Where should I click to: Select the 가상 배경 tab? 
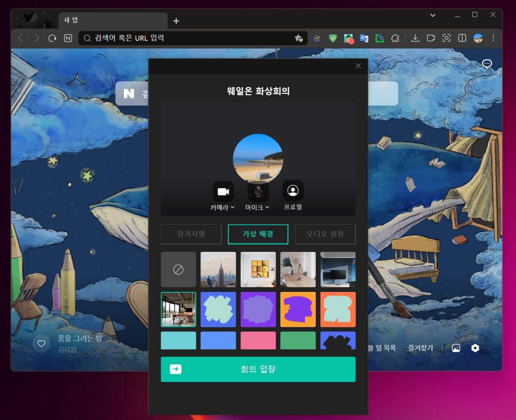point(258,234)
